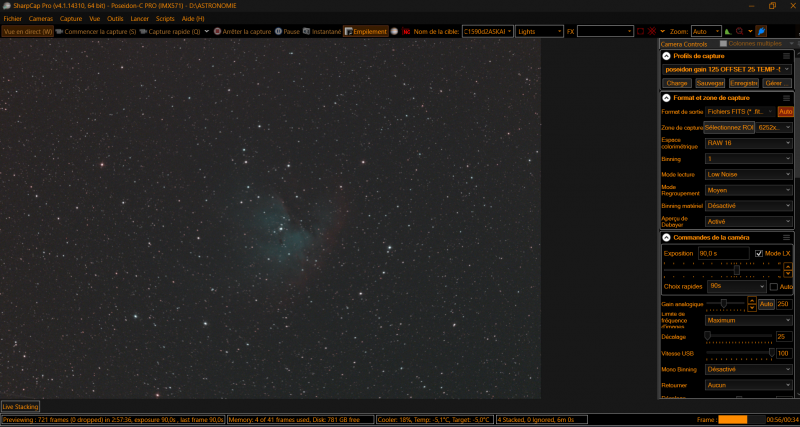Image resolution: width=800 pixels, height=427 pixels.
Task: Open the Format et zone de capture menu icon
Action: (786, 97)
